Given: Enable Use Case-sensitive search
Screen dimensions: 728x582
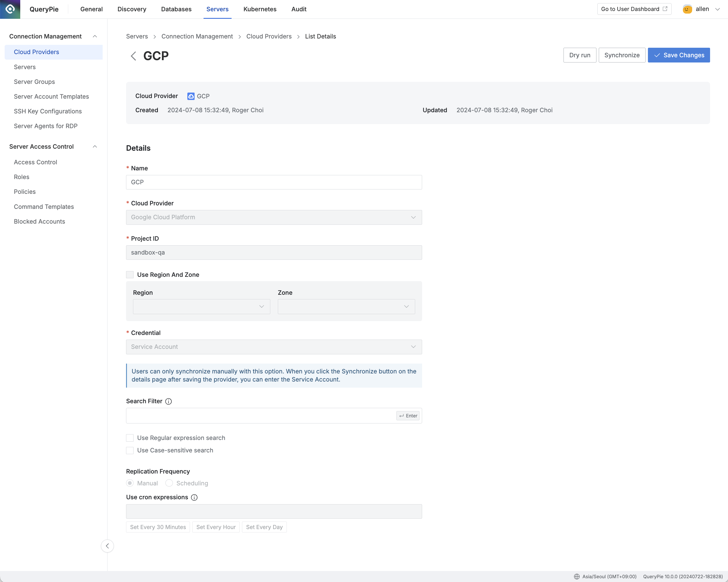Looking at the screenshot, I should [130, 450].
